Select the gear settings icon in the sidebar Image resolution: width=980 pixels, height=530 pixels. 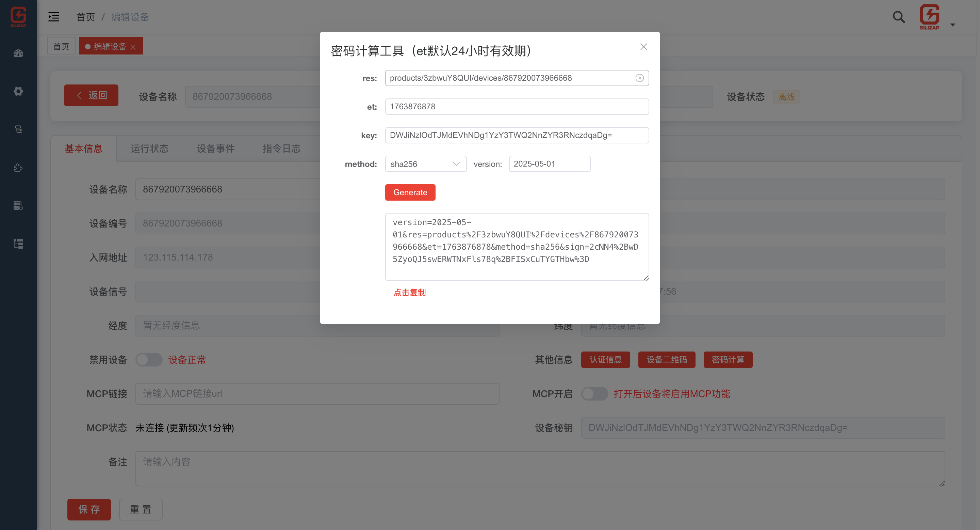pos(18,91)
